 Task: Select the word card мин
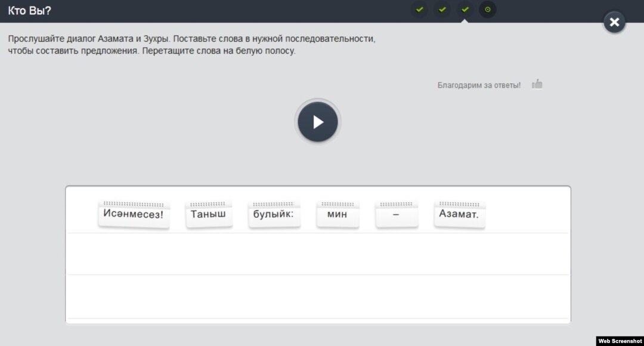coord(338,214)
